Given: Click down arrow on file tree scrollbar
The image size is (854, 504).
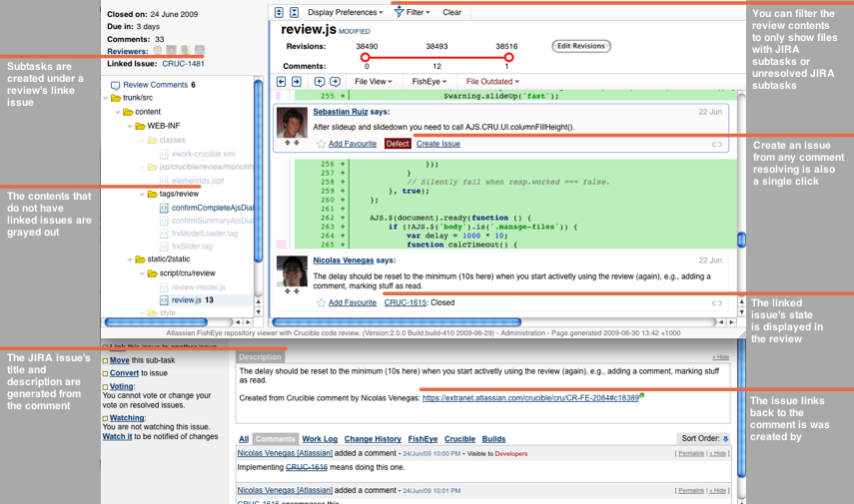Looking at the screenshot, I should [x=258, y=311].
